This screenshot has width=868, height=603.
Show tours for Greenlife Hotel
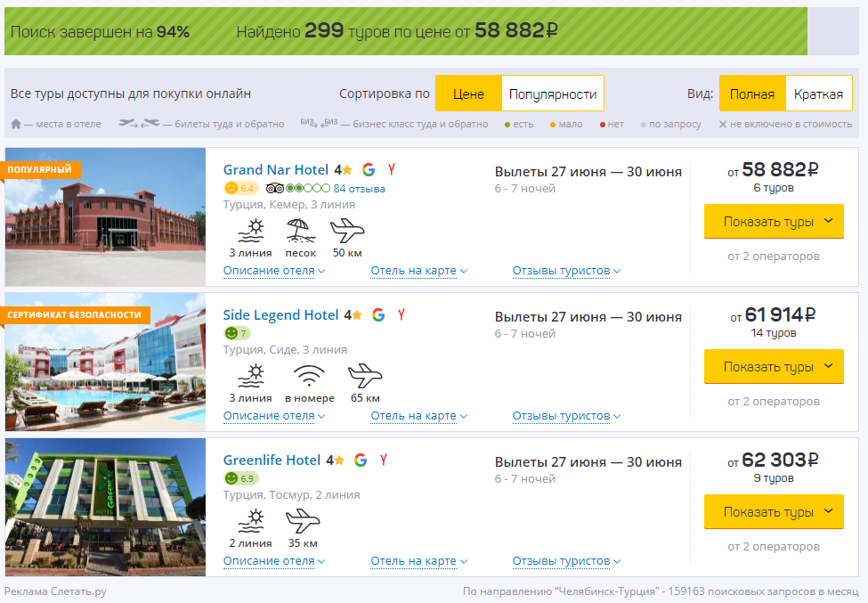774,511
